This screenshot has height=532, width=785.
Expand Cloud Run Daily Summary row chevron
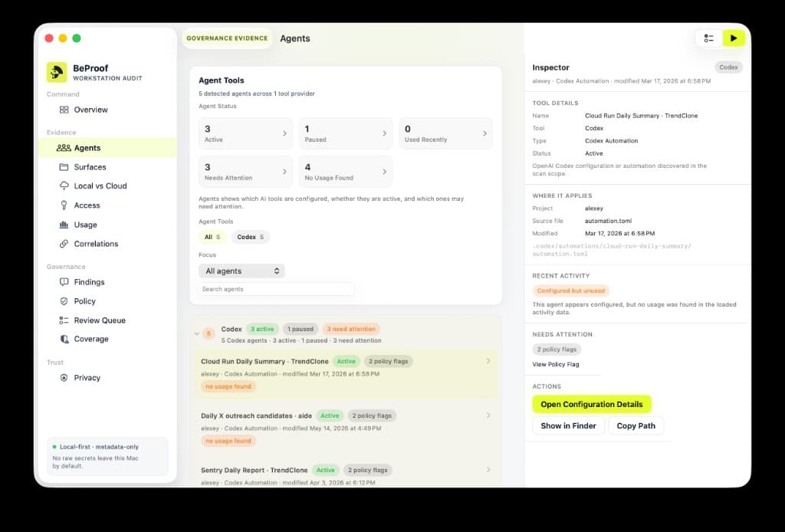coord(488,361)
